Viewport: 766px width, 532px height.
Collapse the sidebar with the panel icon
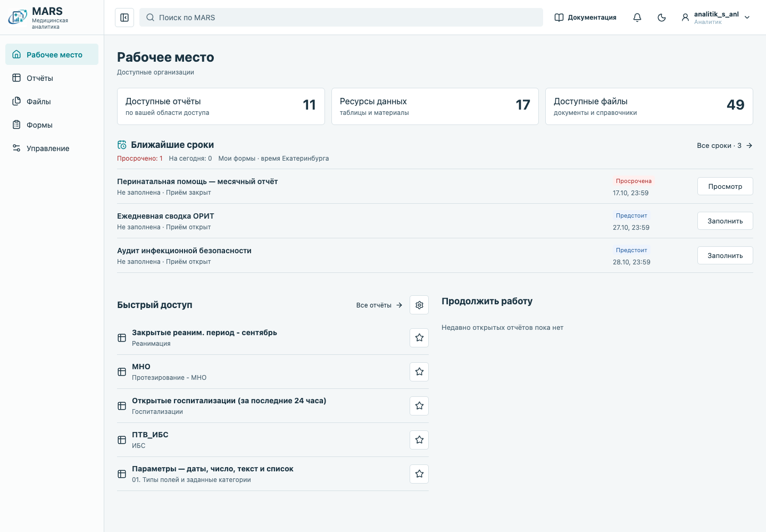(x=124, y=18)
